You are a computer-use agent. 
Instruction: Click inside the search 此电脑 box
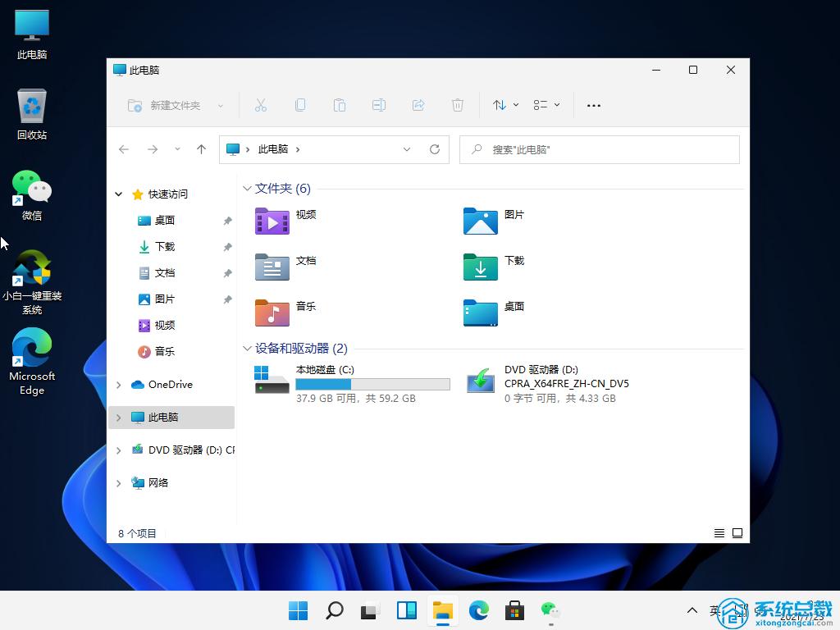(x=600, y=149)
